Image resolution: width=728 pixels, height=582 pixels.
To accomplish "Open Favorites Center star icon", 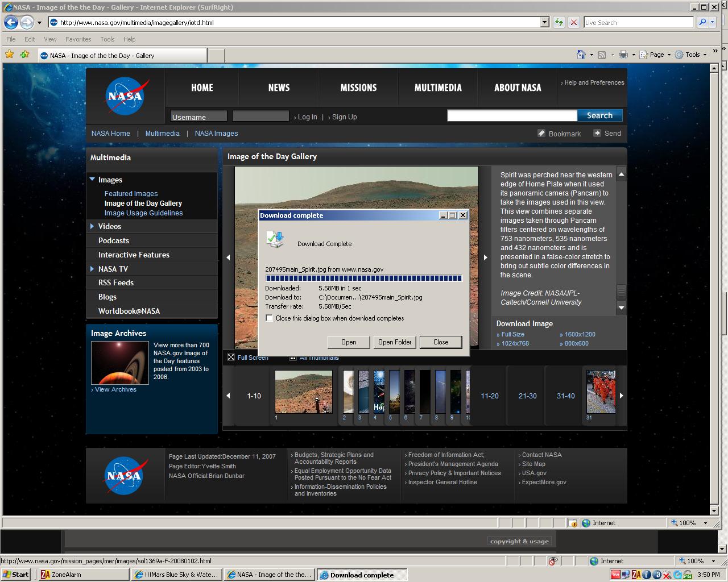I will (x=9, y=55).
